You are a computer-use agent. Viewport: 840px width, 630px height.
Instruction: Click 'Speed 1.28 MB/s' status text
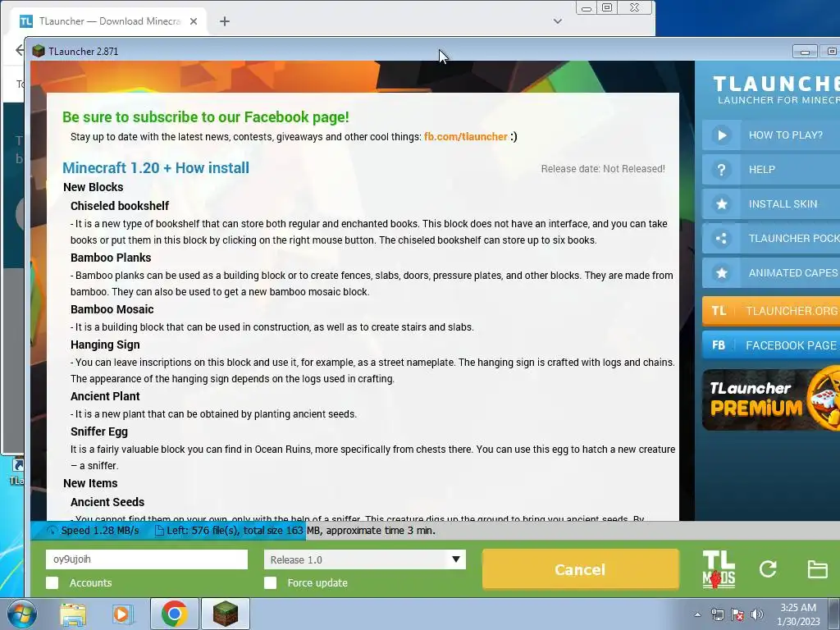(99, 531)
